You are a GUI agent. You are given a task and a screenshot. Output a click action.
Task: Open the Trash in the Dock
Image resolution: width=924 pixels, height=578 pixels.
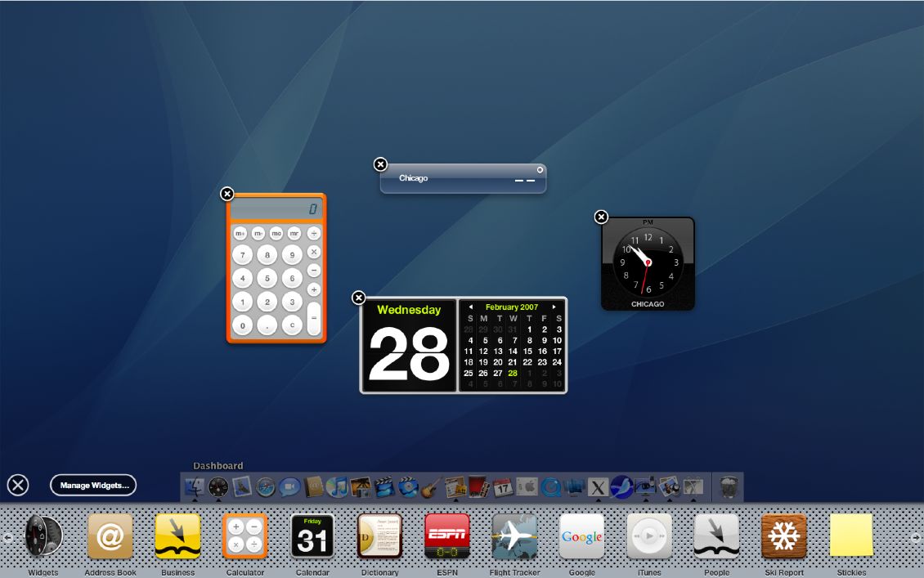coord(729,487)
